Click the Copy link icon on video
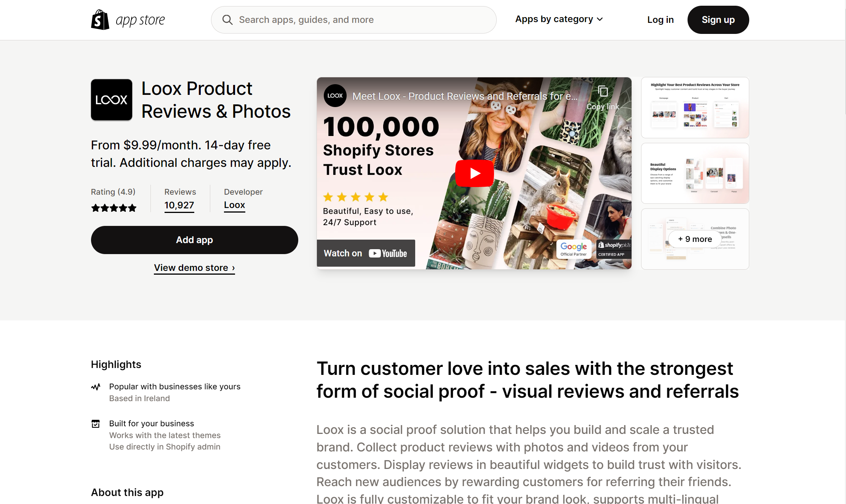The image size is (846, 504). click(x=603, y=92)
